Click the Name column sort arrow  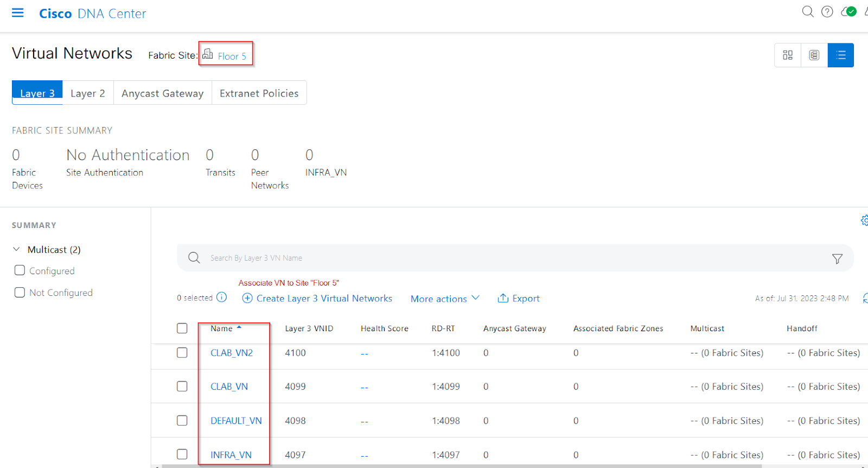coord(239,327)
